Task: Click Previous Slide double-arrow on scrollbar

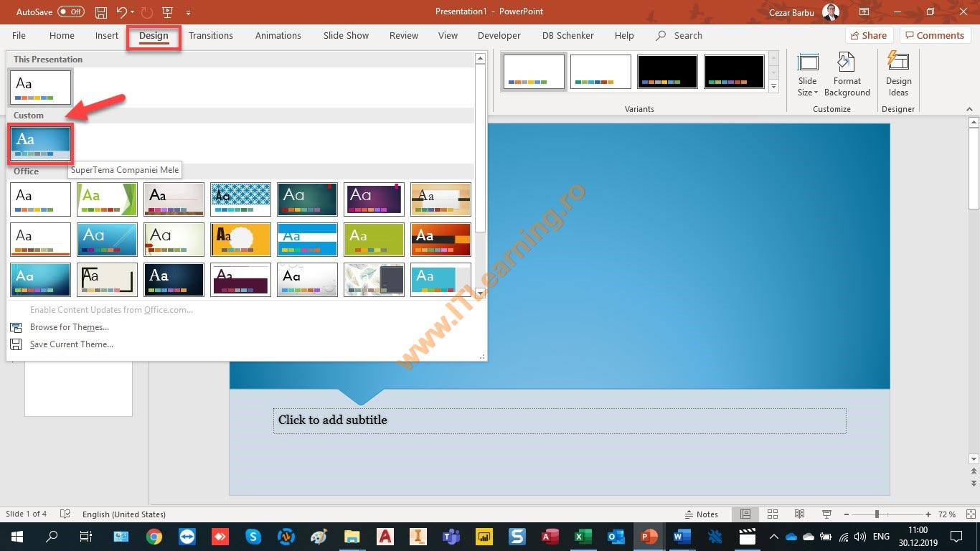Action: coord(974,473)
